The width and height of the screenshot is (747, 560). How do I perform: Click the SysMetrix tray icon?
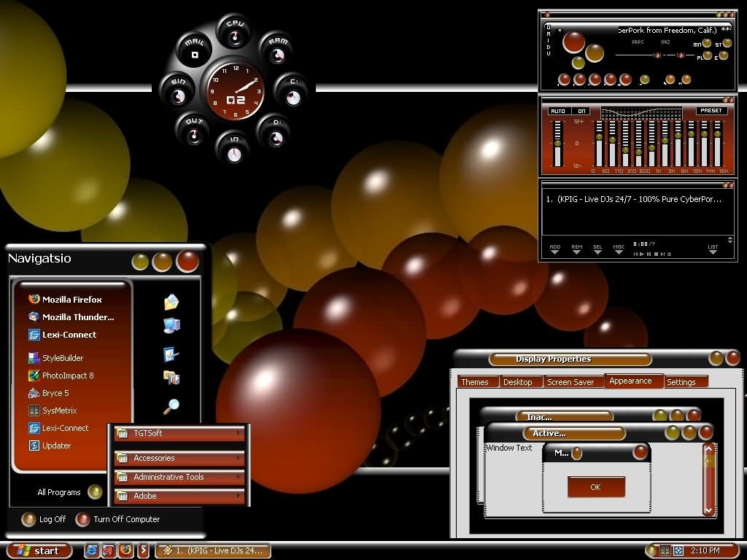(665, 551)
